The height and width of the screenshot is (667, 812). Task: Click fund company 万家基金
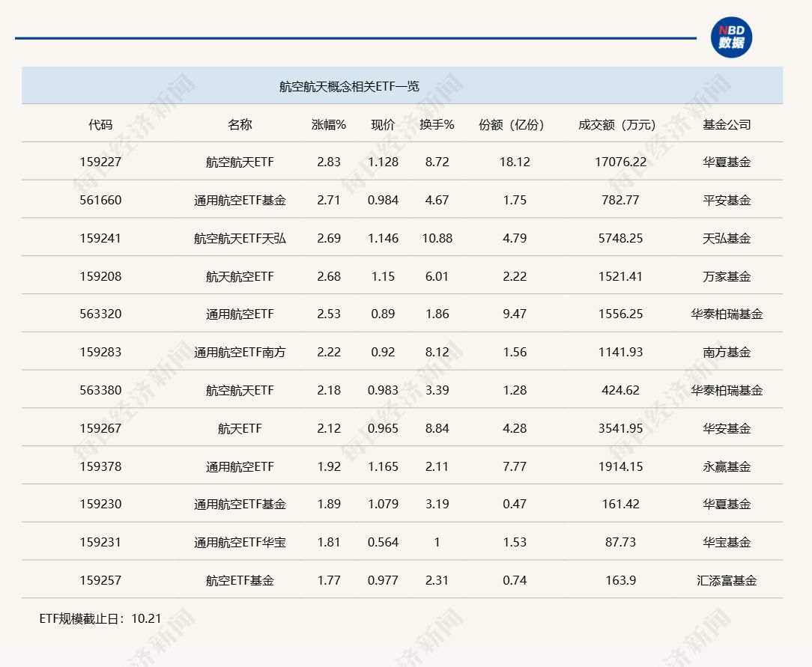[x=727, y=276]
